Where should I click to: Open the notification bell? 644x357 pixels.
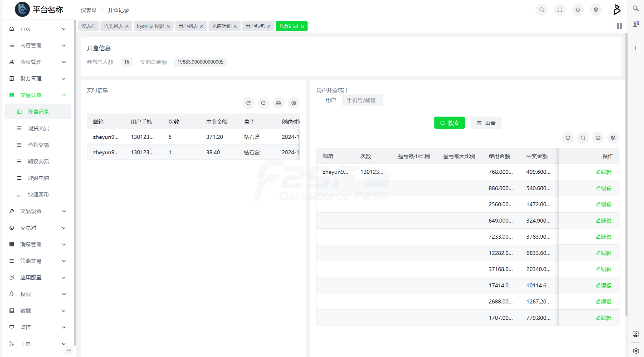click(x=578, y=10)
